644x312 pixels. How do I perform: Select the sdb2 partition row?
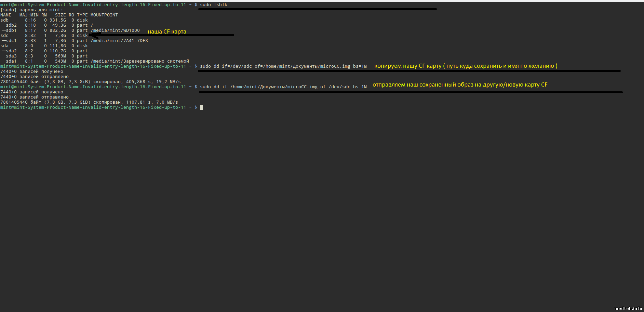(11, 25)
